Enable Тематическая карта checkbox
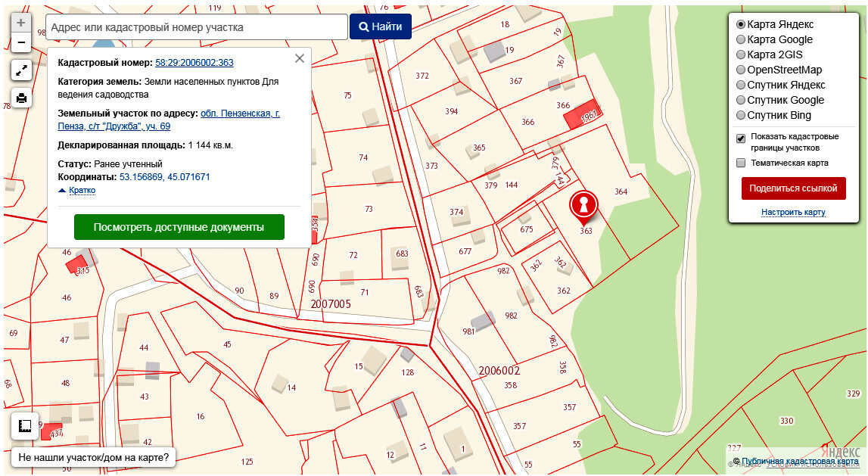Screen dimensions: 868x476 point(741,163)
